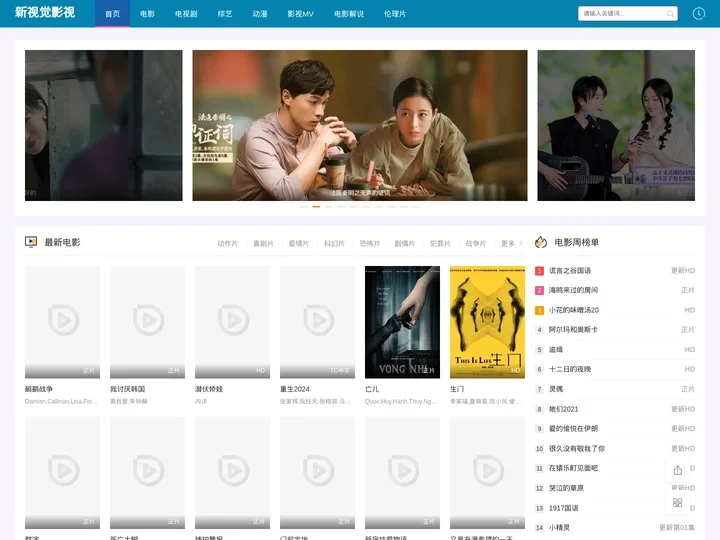Open the 生门 yellow movie poster
The width and height of the screenshot is (720, 540).
487,322
